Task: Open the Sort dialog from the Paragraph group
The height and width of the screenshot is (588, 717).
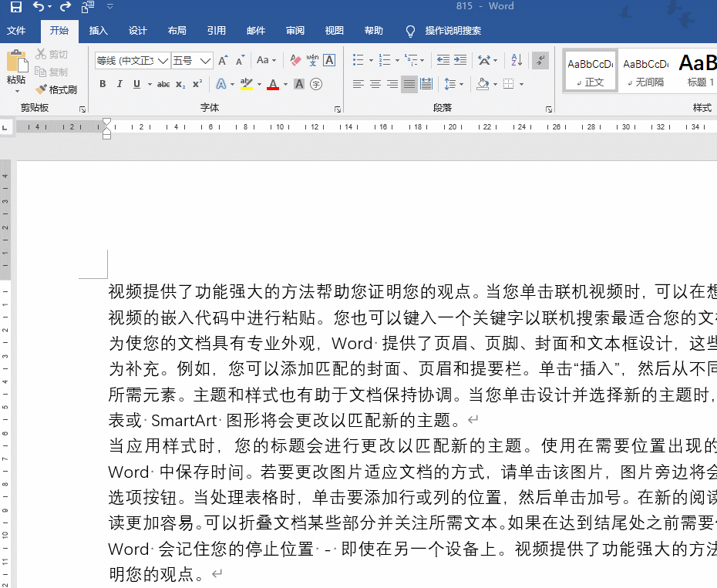Action: click(x=517, y=60)
